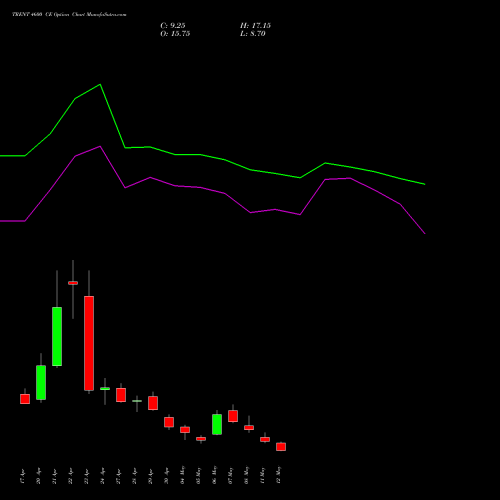Click the red candle above 17 Apr

click(x=25, y=399)
